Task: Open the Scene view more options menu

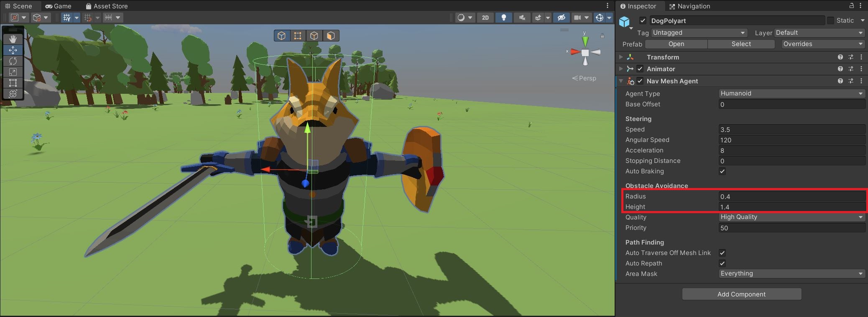Action: click(x=608, y=5)
